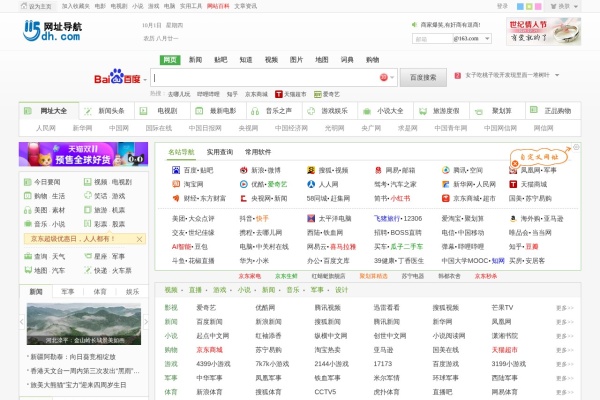Image resolution: width=600 pixels, height=400 pixels.
Task: Click the mailbox username input field
Action: (432, 39)
